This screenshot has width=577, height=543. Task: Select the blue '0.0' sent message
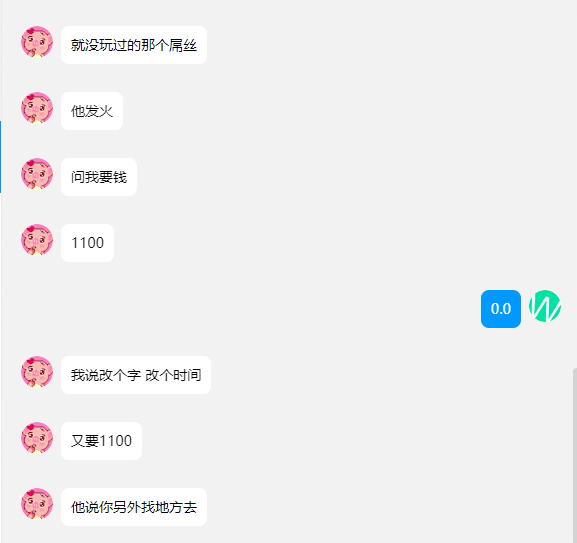[x=501, y=309]
